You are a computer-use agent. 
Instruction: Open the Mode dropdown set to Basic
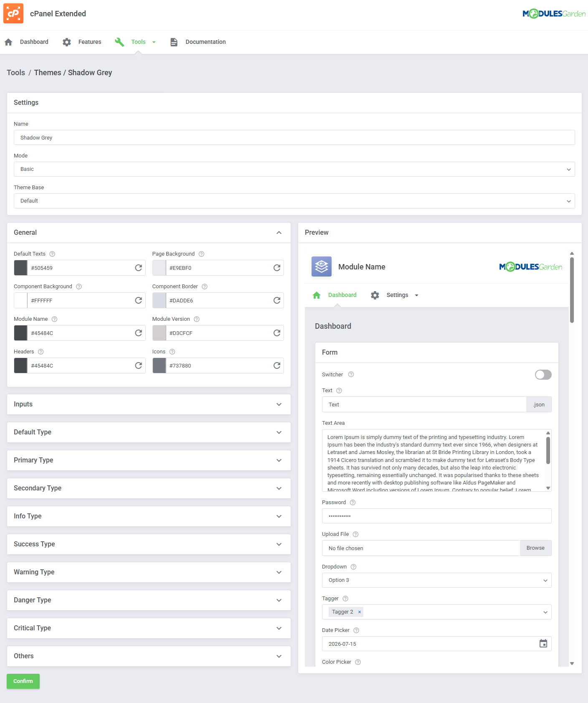294,169
